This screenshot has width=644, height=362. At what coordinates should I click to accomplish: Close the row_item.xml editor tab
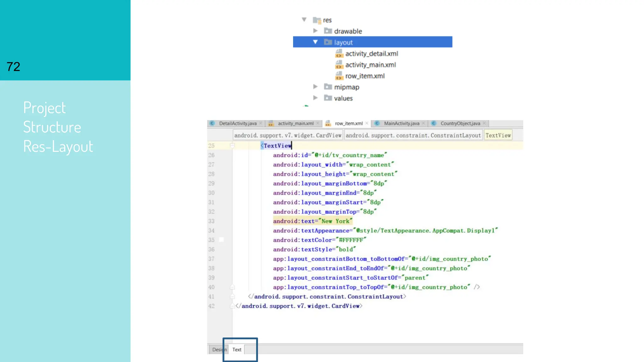(367, 123)
